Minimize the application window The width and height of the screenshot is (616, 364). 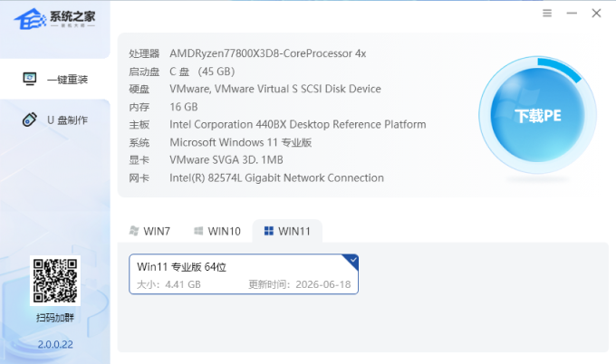tap(572, 14)
